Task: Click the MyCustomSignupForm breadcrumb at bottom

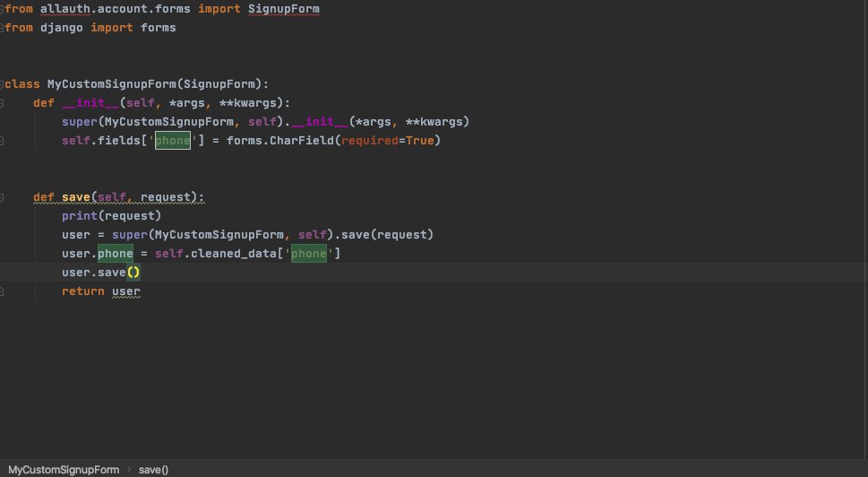Action: coord(64,470)
